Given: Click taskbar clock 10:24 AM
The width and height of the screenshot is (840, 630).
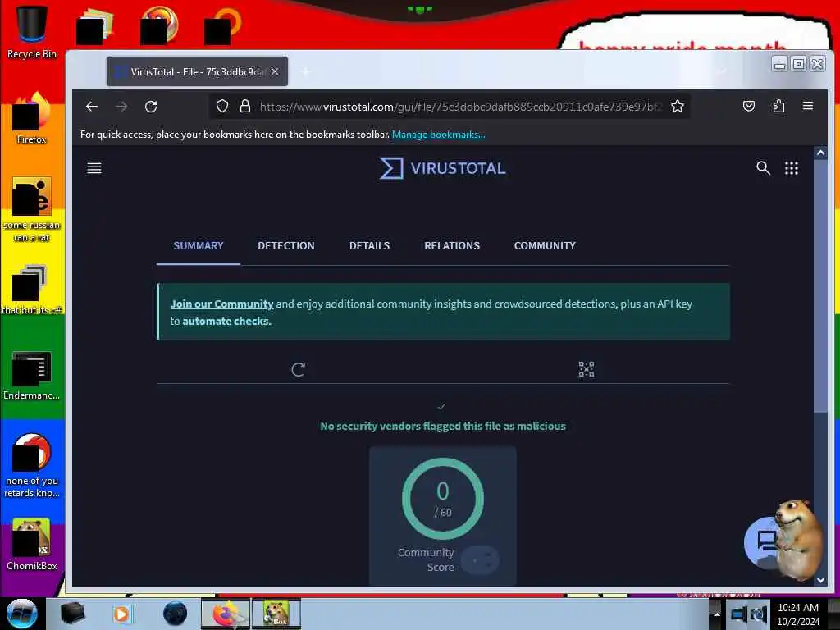Looking at the screenshot, I should point(797,608).
